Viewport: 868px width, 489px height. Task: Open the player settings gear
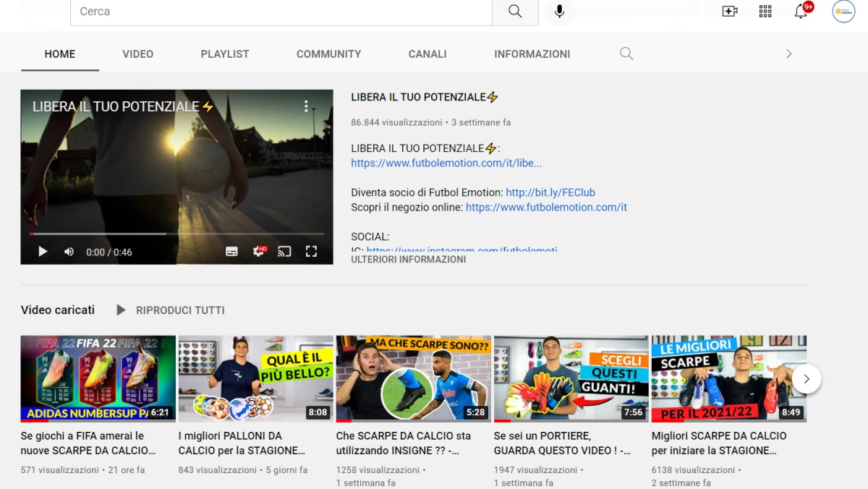[x=259, y=252]
